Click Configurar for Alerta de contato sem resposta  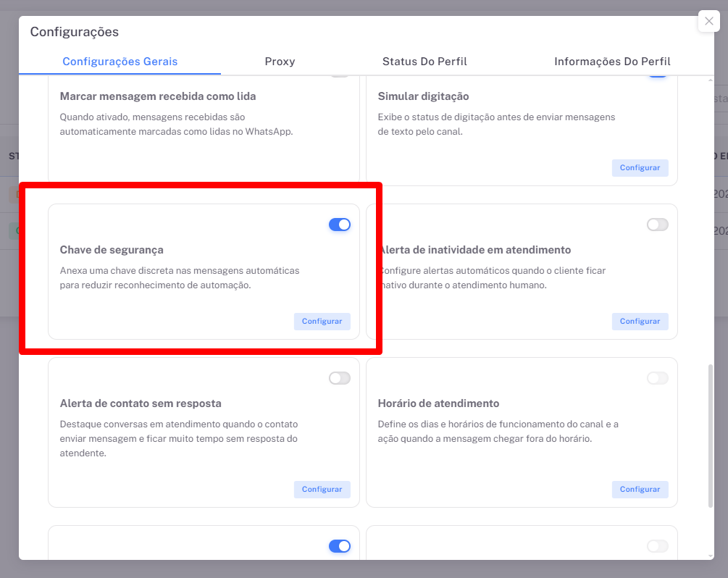click(322, 490)
